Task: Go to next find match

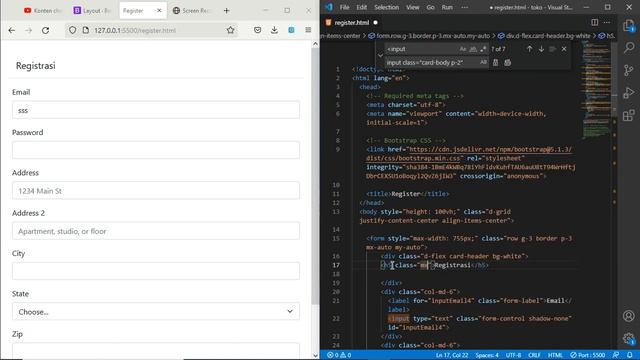Action: pos(541,49)
